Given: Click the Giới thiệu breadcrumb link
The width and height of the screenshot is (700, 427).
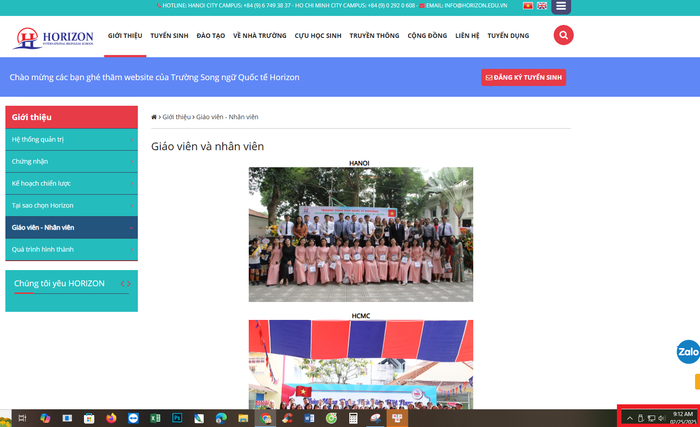Looking at the screenshot, I should tap(176, 117).
